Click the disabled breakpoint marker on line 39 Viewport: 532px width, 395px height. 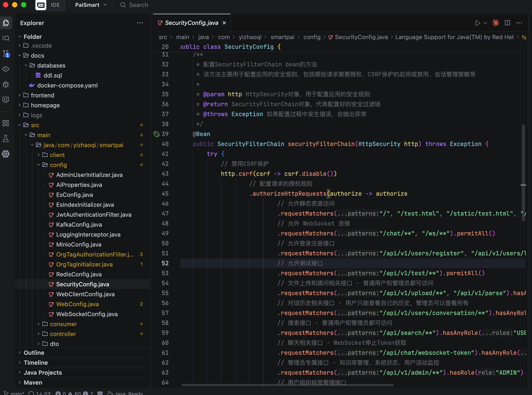pos(156,134)
